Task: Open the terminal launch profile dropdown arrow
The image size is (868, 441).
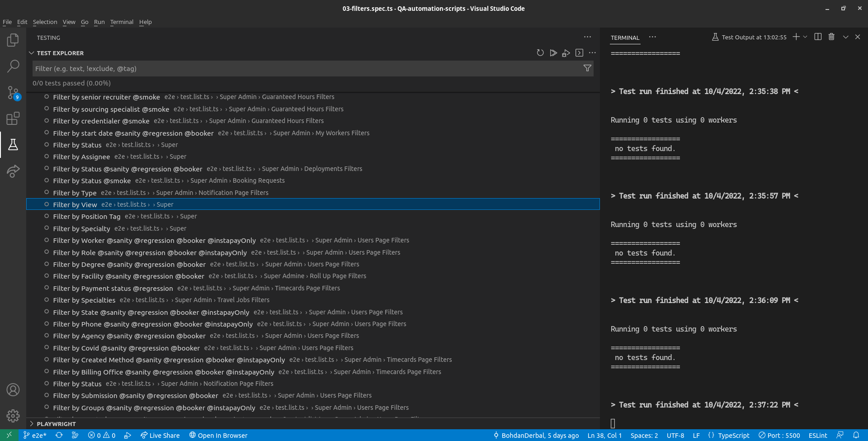Action: tap(805, 37)
